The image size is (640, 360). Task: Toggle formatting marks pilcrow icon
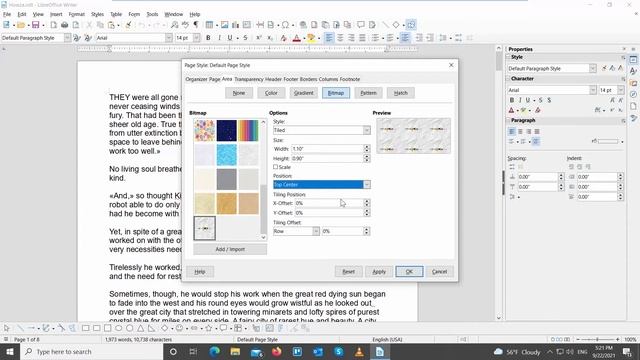[x=196, y=25]
